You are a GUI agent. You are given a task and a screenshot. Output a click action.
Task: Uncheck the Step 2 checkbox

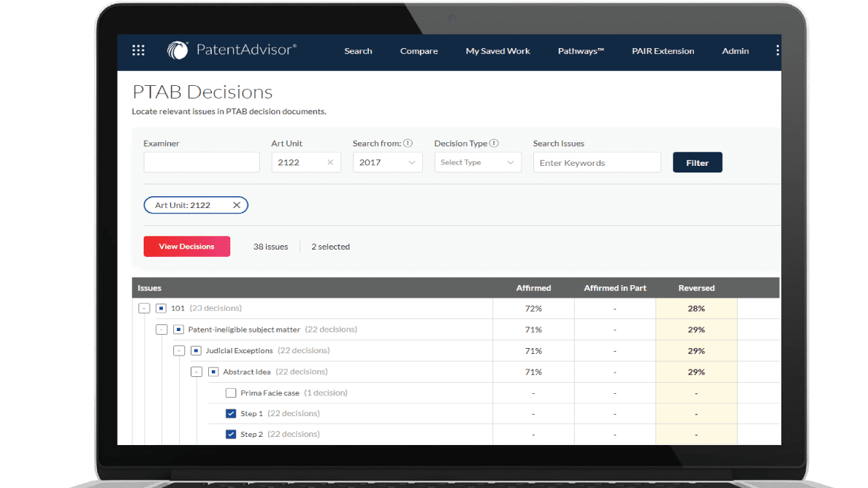[x=231, y=435]
